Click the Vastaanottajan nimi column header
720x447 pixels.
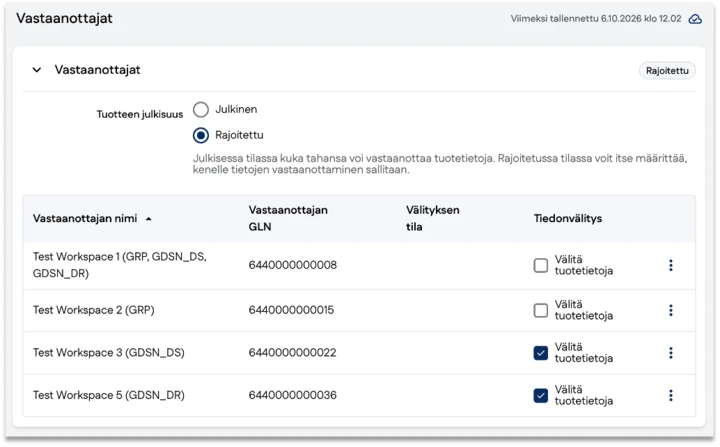(85, 218)
